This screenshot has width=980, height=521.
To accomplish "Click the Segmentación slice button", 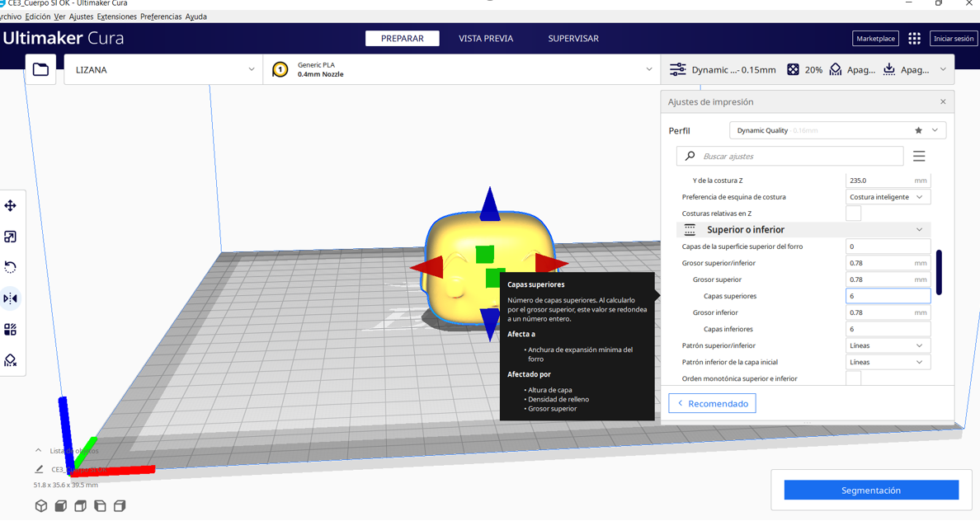I will [x=871, y=490].
